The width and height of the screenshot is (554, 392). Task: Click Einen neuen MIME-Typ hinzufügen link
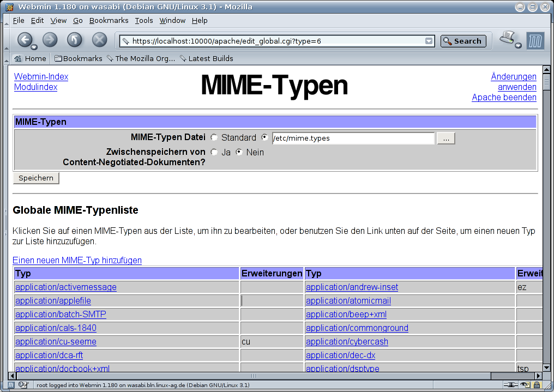[77, 260]
